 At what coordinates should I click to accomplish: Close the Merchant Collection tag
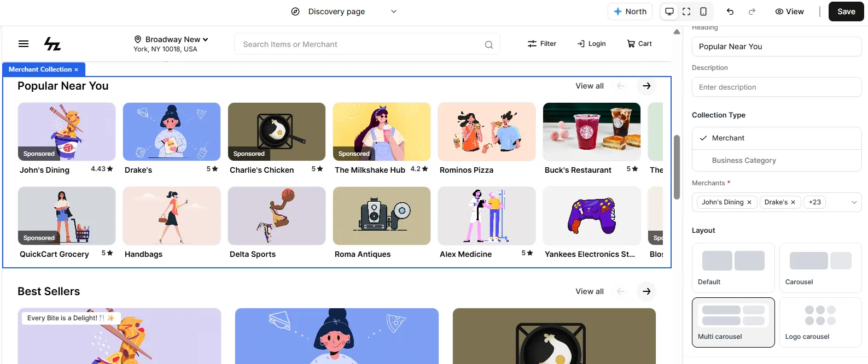(x=76, y=70)
